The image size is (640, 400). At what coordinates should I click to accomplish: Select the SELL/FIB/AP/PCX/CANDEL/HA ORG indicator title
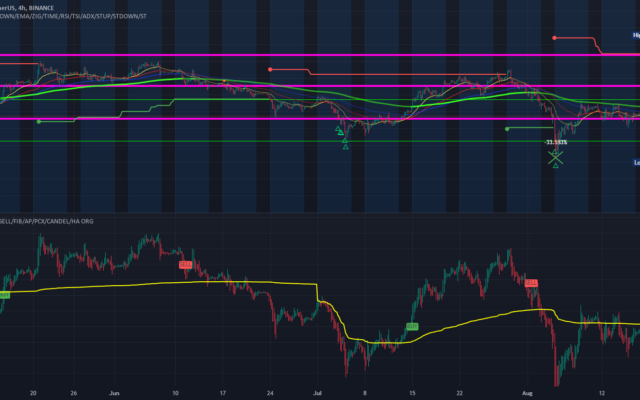[x=47, y=221]
